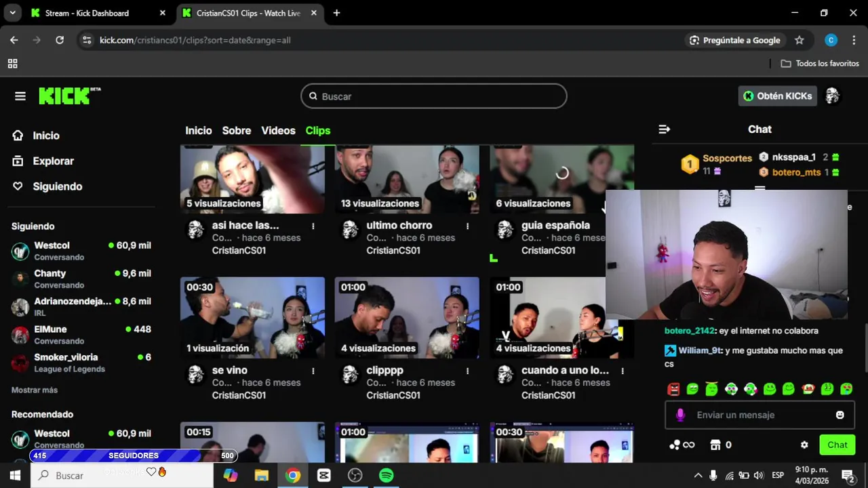Click channel avatar beside 'guia española' clip
The width and height of the screenshot is (868, 488).
505,230
